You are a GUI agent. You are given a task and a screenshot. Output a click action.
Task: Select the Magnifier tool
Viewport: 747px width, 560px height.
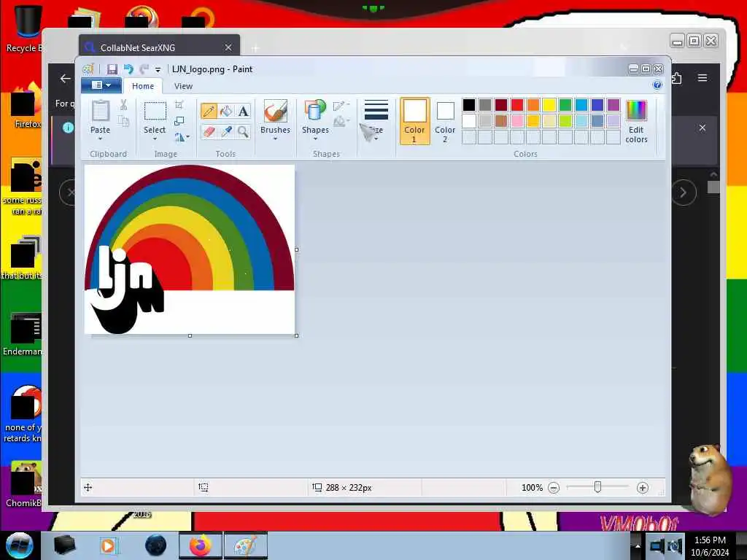pyautogui.click(x=243, y=131)
